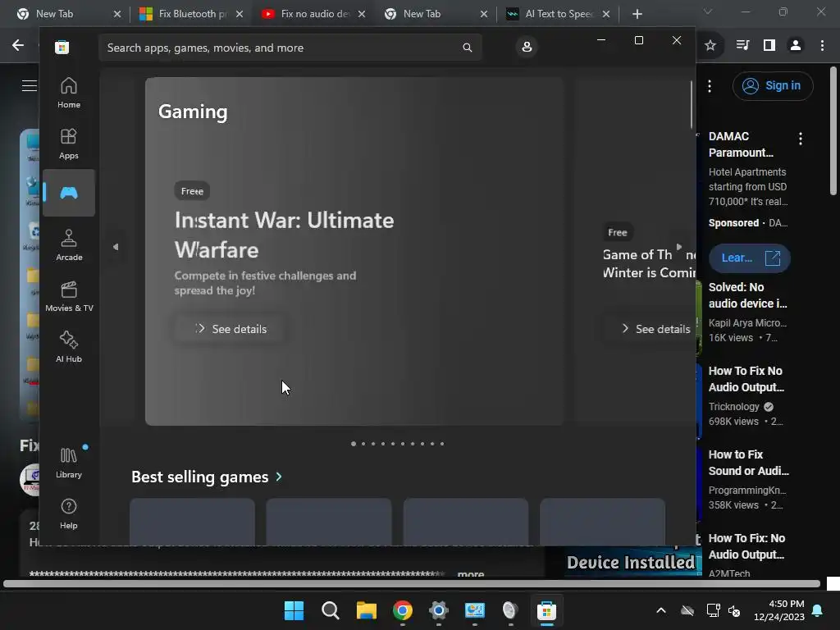
Task: Open Chrome from taskbar
Action: (x=402, y=610)
